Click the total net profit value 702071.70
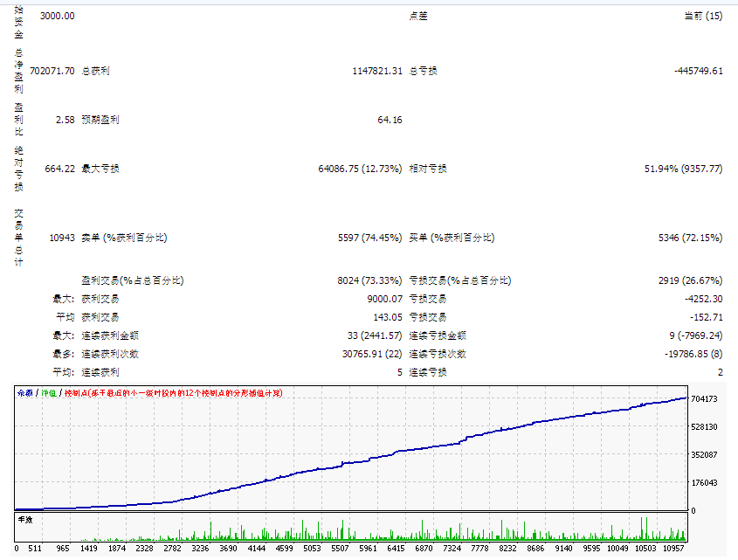Viewport: 738px width, 560px height. [52, 71]
